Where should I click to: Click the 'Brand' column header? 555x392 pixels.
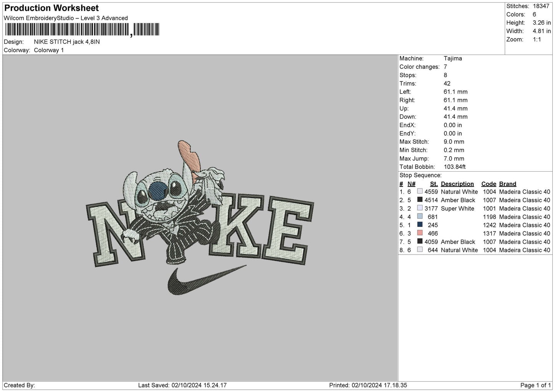(x=508, y=184)
